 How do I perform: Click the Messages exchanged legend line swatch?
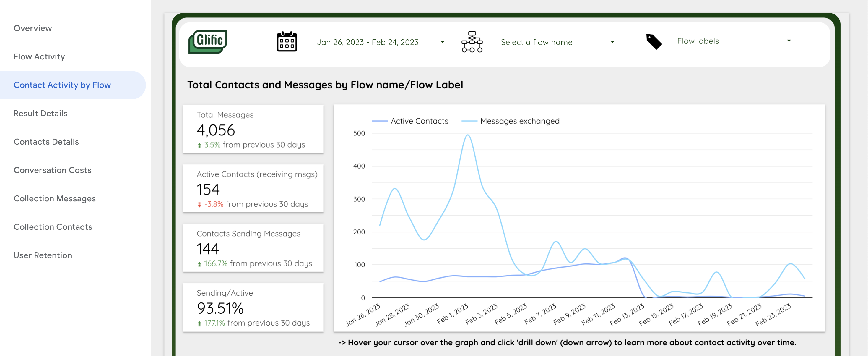469,121
